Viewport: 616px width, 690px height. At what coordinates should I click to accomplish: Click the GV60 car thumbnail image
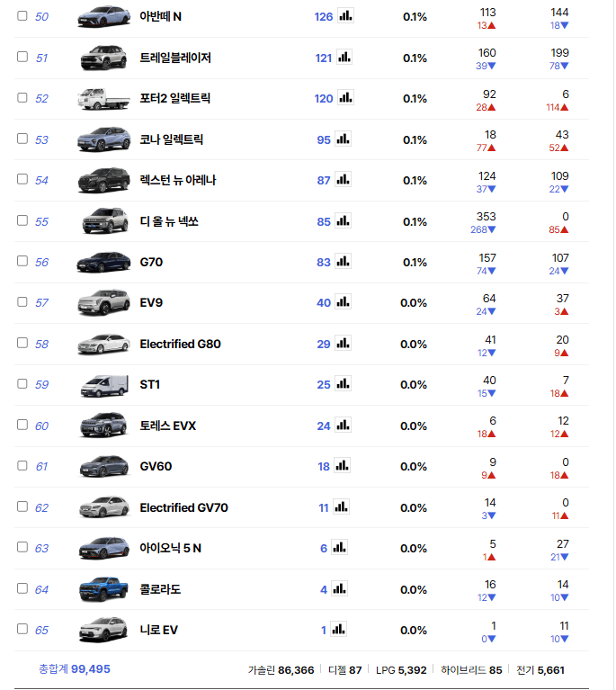pyautogui.click(x=103, y=466)
